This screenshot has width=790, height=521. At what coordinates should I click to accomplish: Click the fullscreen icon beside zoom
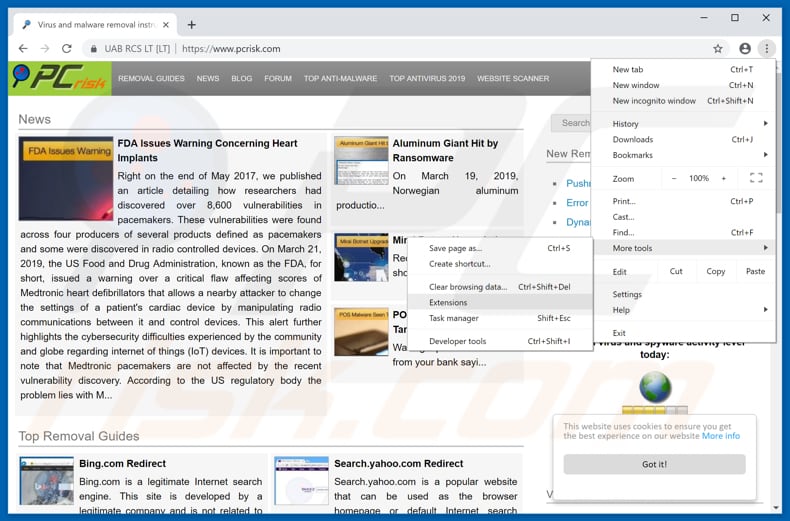tap(756, 178)
